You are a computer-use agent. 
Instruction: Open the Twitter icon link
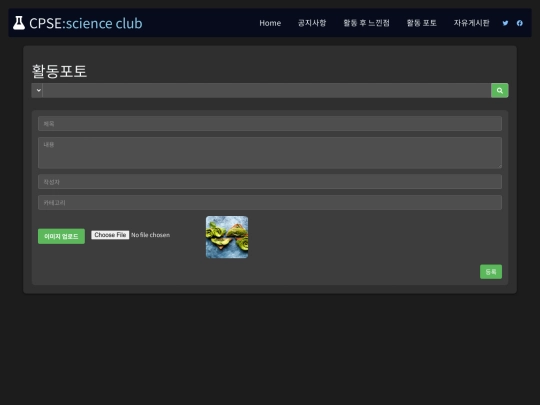click(x=505, y=23)
